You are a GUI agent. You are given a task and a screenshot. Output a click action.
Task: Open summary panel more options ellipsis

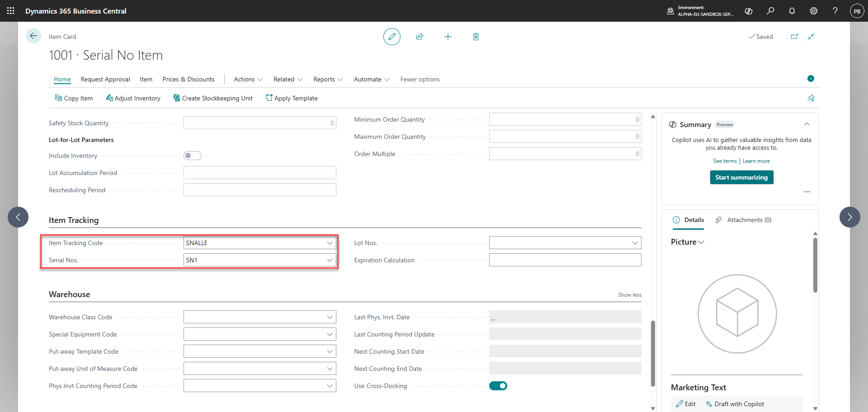tap(807, 192)
